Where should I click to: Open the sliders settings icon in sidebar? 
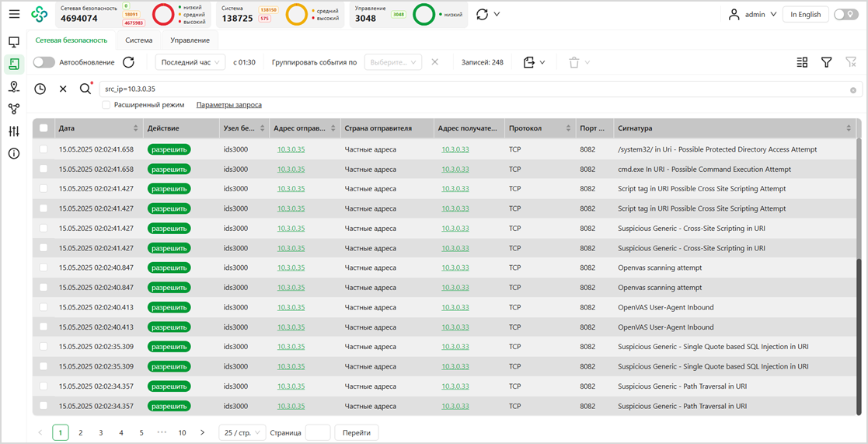(14, 131)
